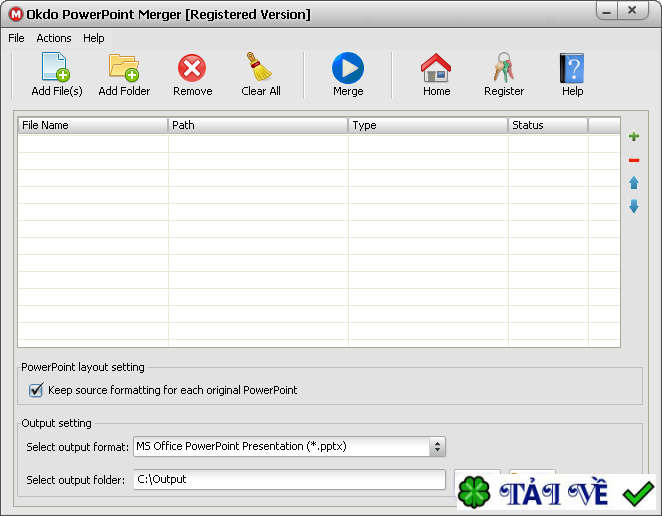
Task: Click the output folder field showing C:\Output
Action: [x=289, y=479]
